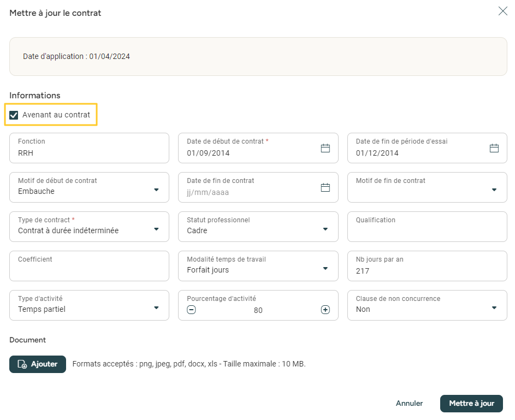
Task: Click into the Fonction input field
Action: click(x=89, y=152)
